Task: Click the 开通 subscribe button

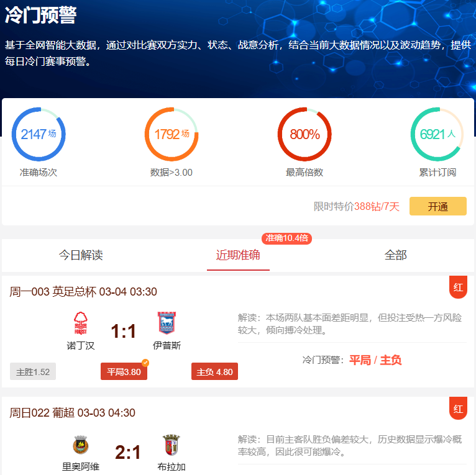Action: pos(437,206)
